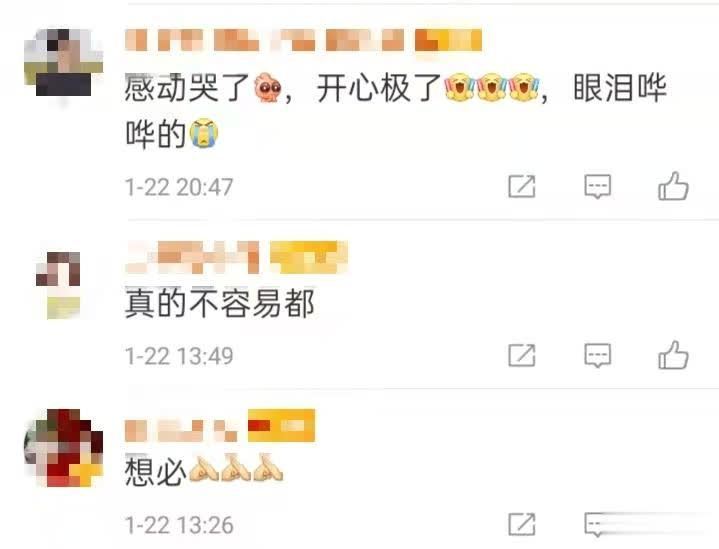Tap share icon on the 13:49 comment
Image resolution: width=719 pixels, height=549 pixels.
(x=522, y=355)
